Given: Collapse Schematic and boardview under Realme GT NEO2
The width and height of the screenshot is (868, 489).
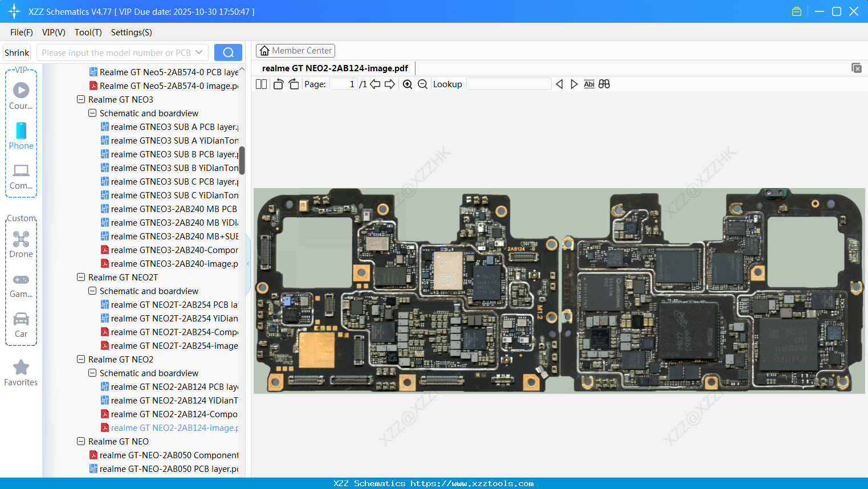Looking at the screenshot, I should click(92, 373).
